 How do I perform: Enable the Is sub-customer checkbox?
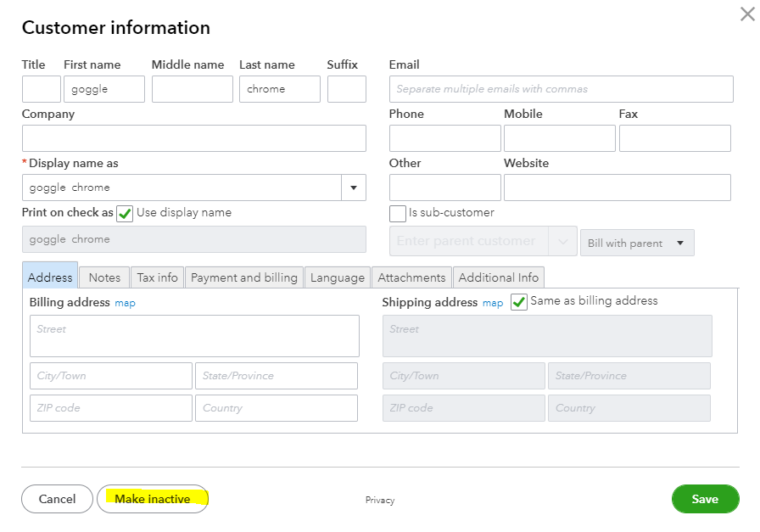pyautogui.click(x=397, y=213)
